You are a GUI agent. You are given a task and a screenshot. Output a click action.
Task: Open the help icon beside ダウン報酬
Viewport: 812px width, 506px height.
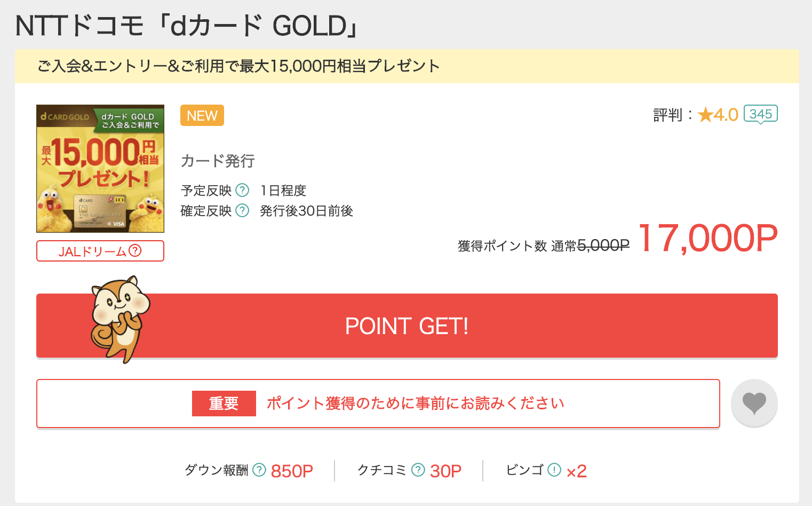pyautogui.click(x=259, y=470)
